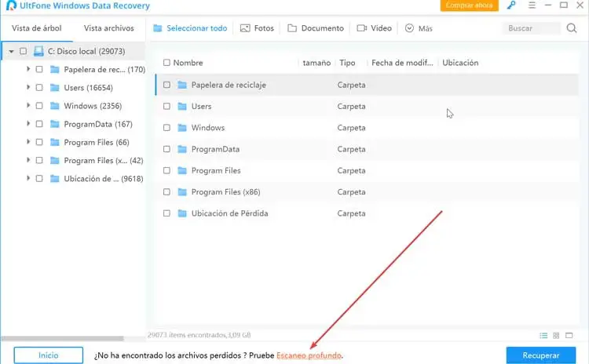Image resolution: width=589 pixels, height=364 pixels.
Task: Click the Comprar ahora button
Action: point(469,5)
